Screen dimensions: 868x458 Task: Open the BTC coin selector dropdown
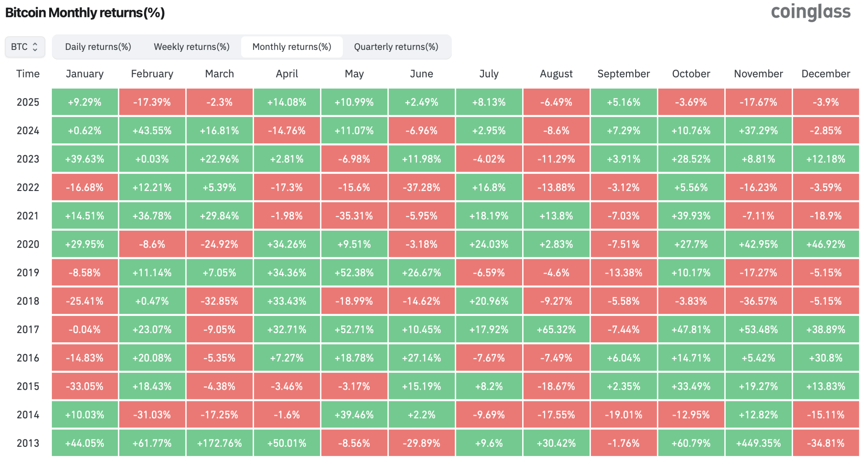(x=25, y=47)
